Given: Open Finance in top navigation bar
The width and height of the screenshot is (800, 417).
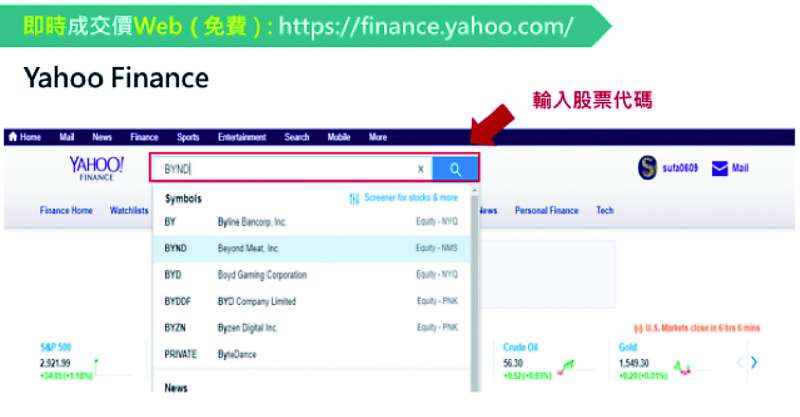Looking at the screenshot, I should point(144,137).
